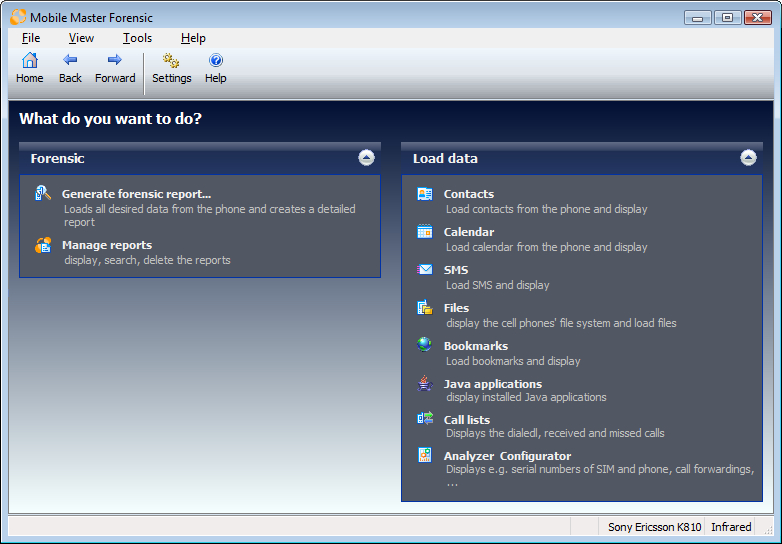Click the SMS envelope icon
The height and width of the screenshot is (544, 782).
click(x=425, y=270)
